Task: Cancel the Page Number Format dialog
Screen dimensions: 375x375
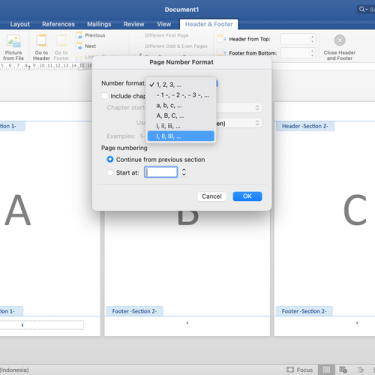Action: coord(212,196)
